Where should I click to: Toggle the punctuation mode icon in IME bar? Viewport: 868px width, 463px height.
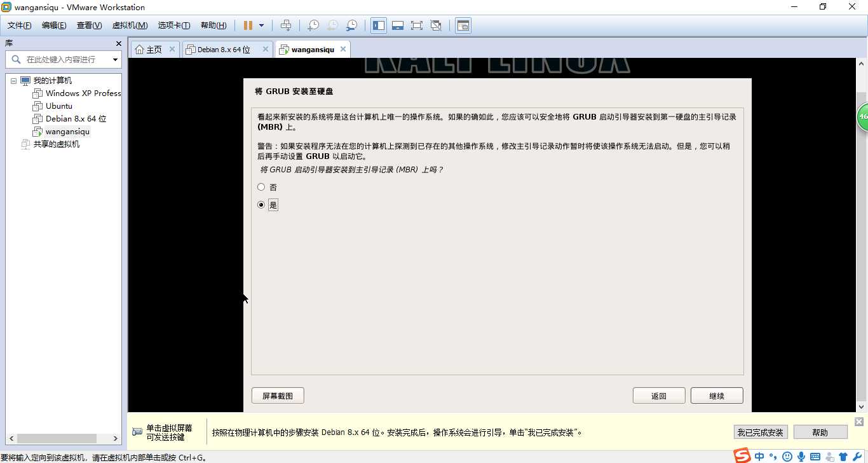pyautogui.click(x=773, y=456)
